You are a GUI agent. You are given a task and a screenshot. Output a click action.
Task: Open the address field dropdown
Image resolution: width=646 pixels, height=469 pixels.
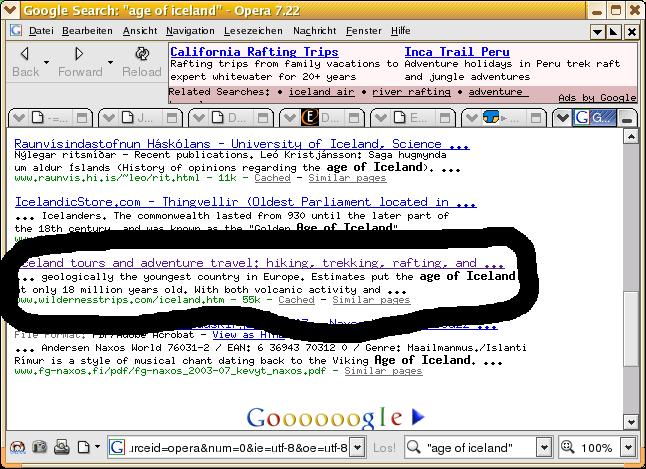(x=357, y=448)
